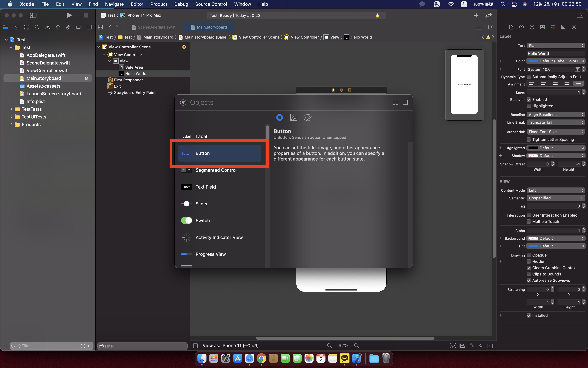Toggle the inspectors panel button

pyautogui.click(x=580, y=15)
